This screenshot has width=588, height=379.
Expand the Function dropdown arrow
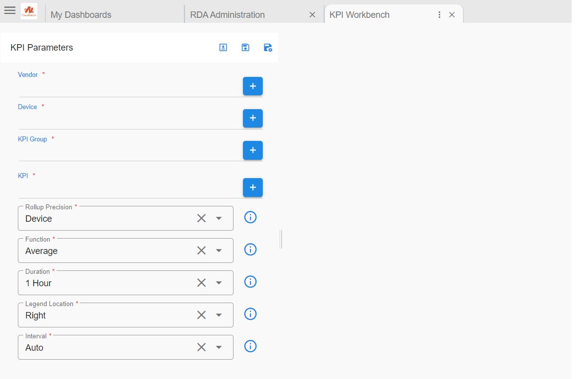[219, 251]
